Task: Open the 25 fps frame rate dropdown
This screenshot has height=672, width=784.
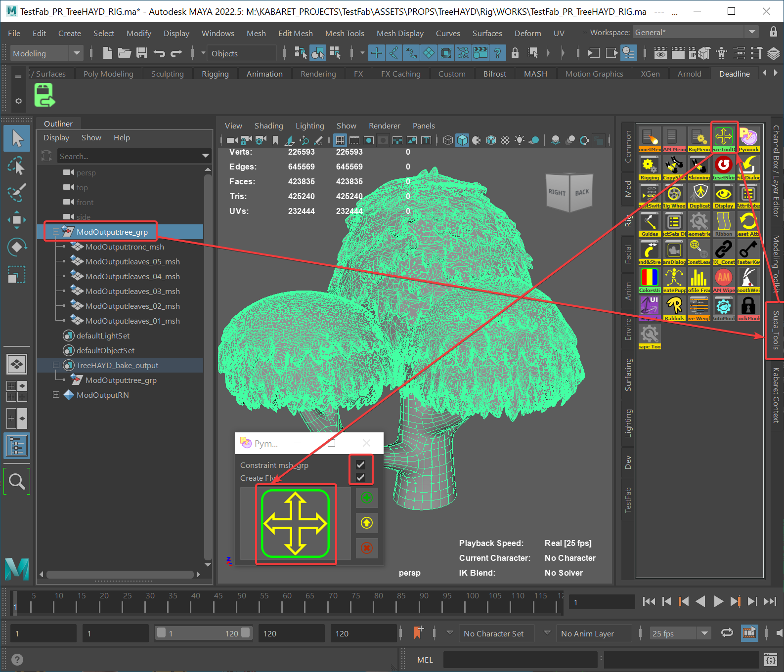Action: point(681,633)
